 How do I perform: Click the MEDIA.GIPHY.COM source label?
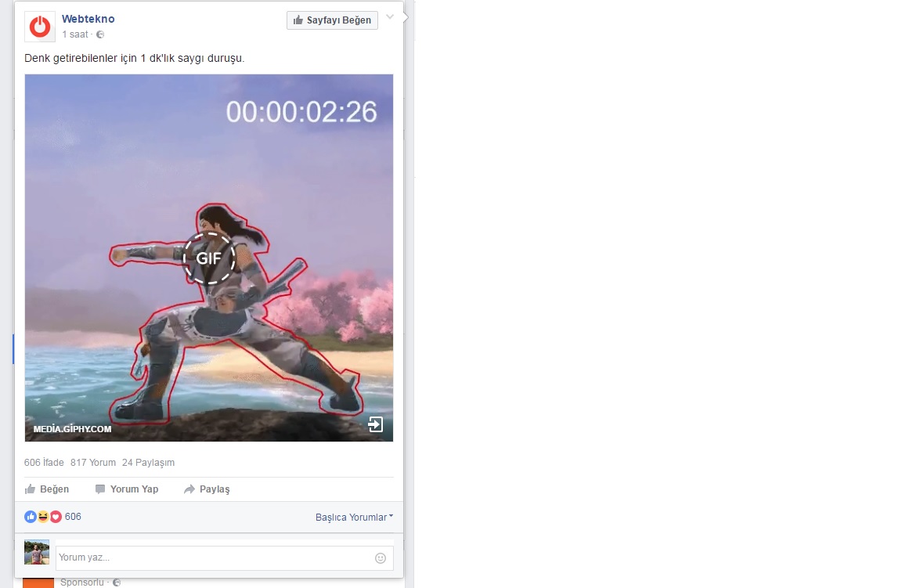tap(73, 428)
